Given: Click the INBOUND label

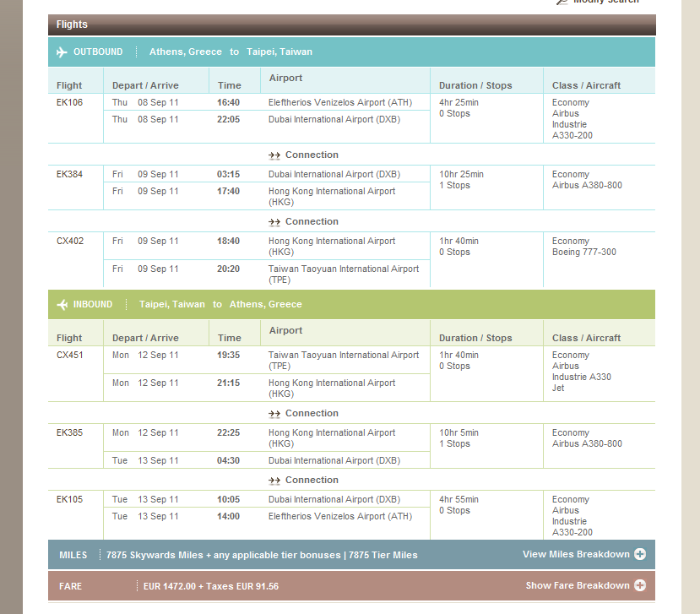Looking at the screenshot, I should (x=93, y=305).
